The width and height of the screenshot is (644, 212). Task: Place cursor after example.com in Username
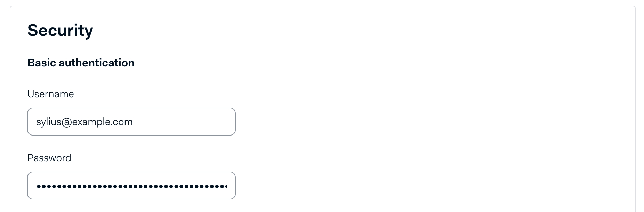click(x=133, y=122)
